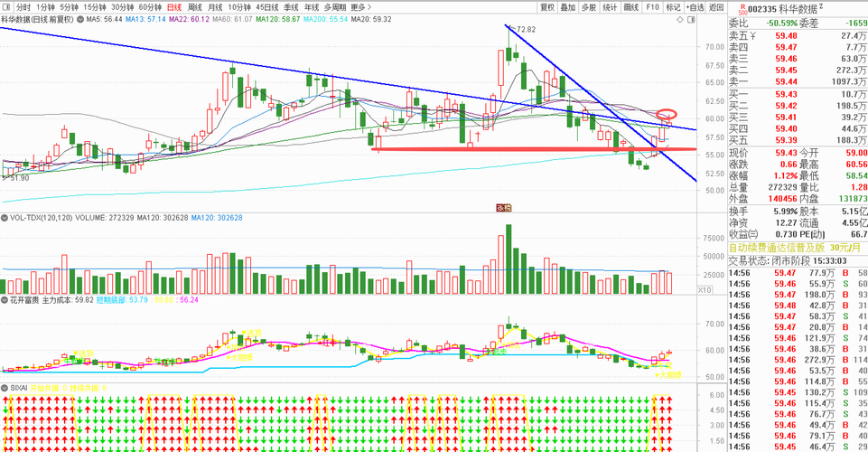Switch to 15分钟 chart period

tap(95, 7)
